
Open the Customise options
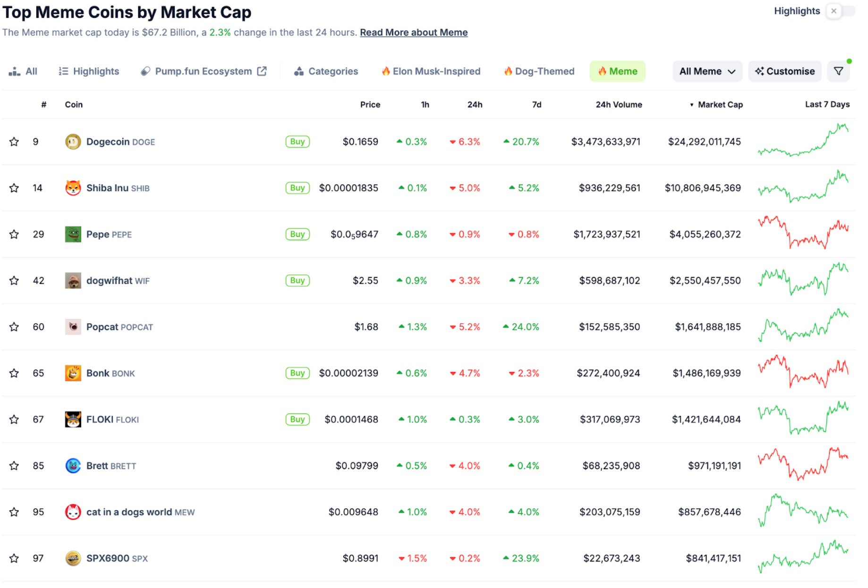(x=784, y=71)
